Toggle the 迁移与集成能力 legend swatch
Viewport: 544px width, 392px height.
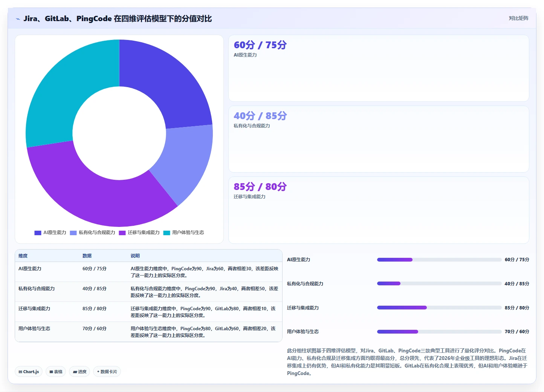[122, 233]
